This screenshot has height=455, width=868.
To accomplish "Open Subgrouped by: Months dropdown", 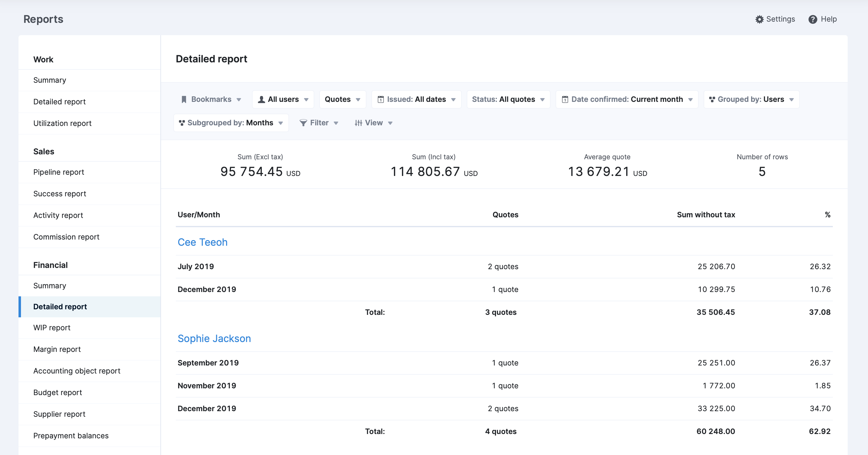I will (x=231, y=123).
